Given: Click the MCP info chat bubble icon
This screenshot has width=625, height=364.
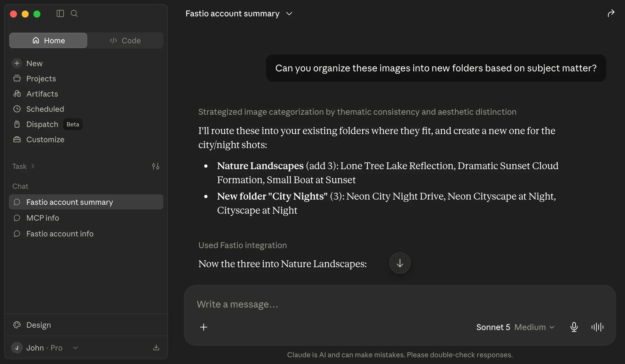Looking at the screenshot, I should coord(17,218).
